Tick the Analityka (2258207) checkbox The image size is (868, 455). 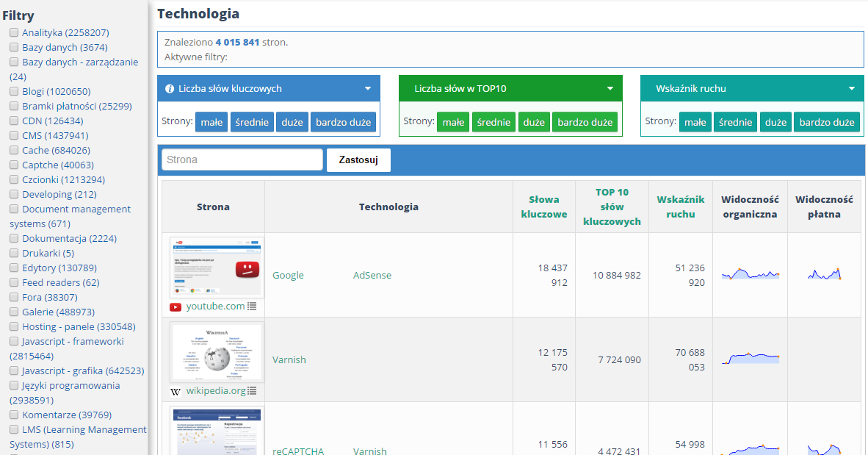(x=14, y=32)
